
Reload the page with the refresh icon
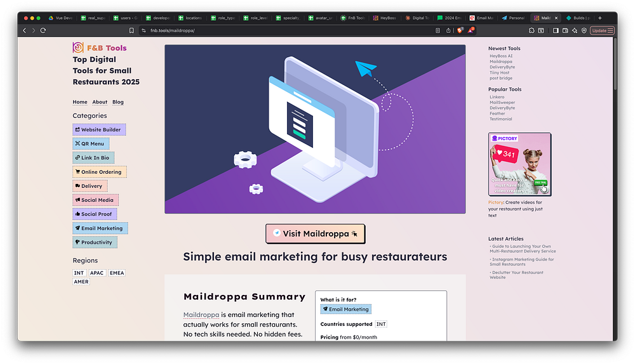click(x=43, y=30)
